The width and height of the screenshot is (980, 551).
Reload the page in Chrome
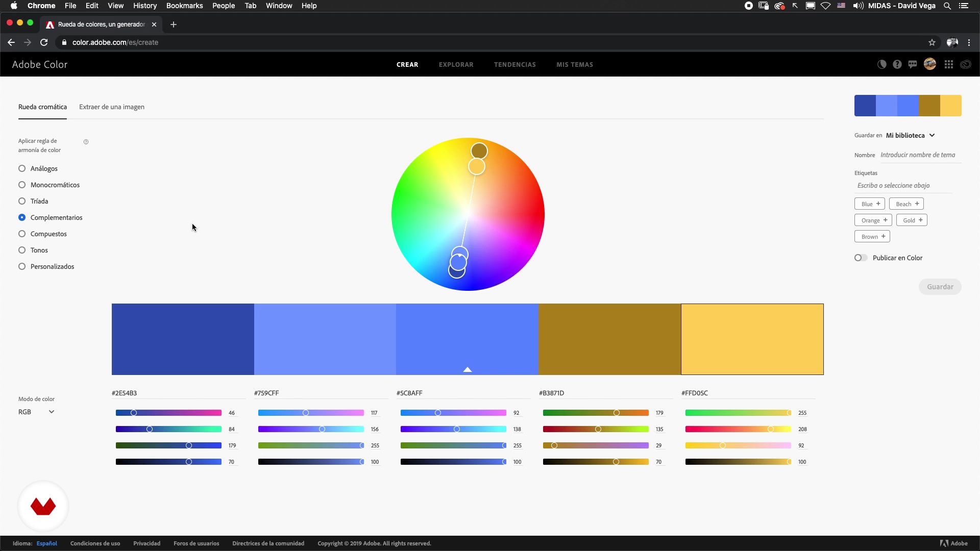44,42
